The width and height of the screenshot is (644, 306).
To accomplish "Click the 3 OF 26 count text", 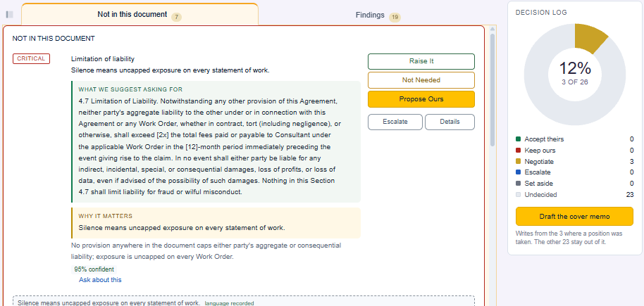I will coord(574,82).
